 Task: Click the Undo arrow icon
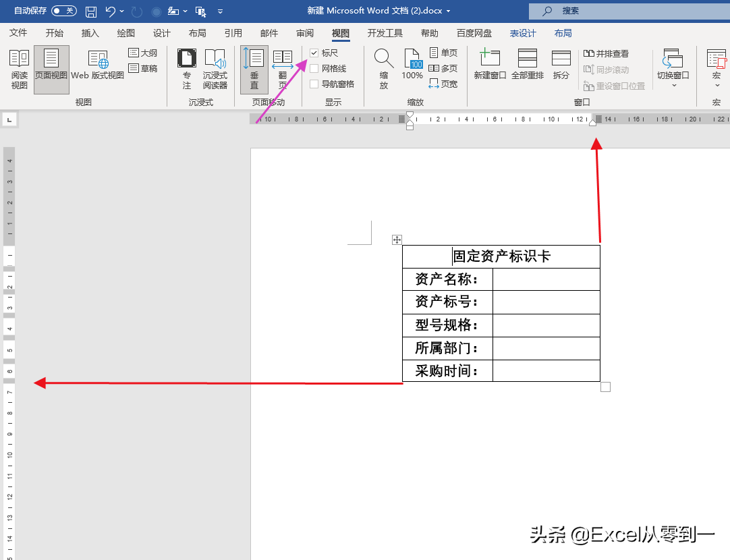(x=111, y=11)
